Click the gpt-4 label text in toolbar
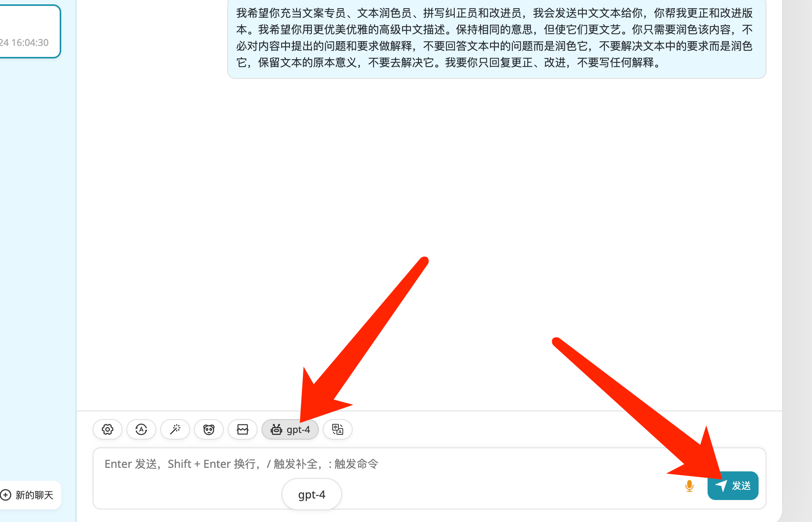Image resolution: width=812 pixels, height=522 pixels. [x=298, y=429]
